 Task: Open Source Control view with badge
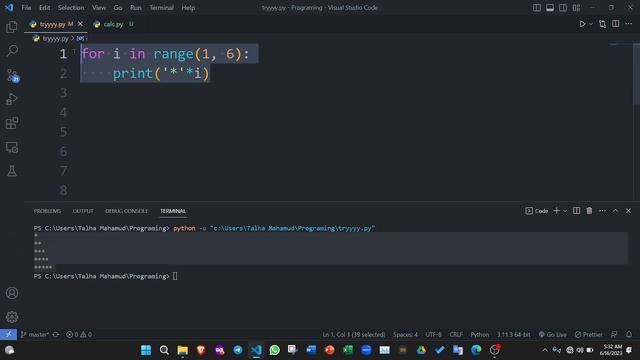click(x=12, y=76)
